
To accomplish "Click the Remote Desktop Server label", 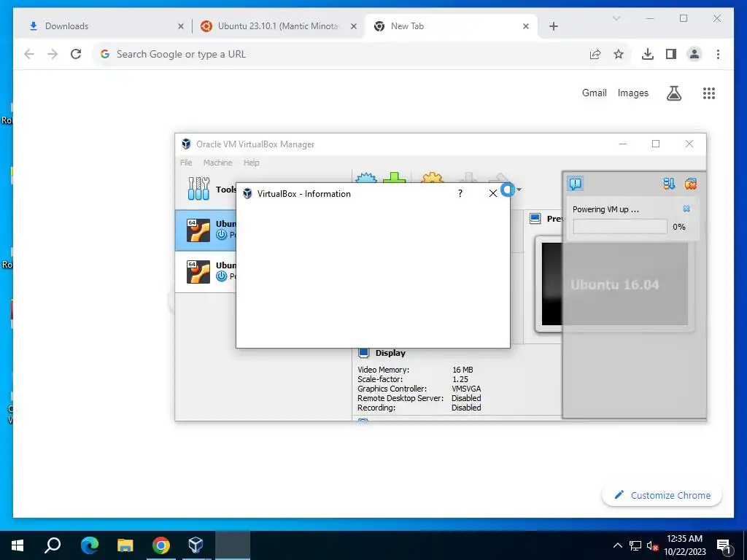I will tap(400, 398).
